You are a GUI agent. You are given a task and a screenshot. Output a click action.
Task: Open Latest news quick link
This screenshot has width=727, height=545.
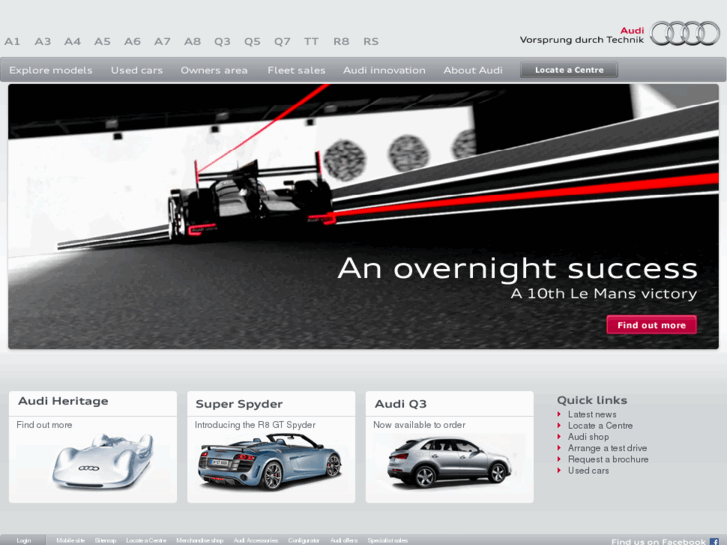592,414
